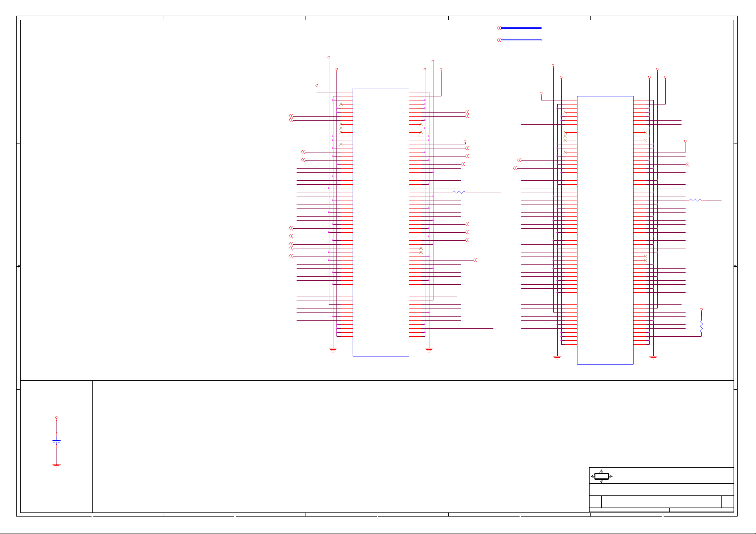756x534 pixels.
Task: Click the arrow marker on the left frame border
Action: click(19, 266)
